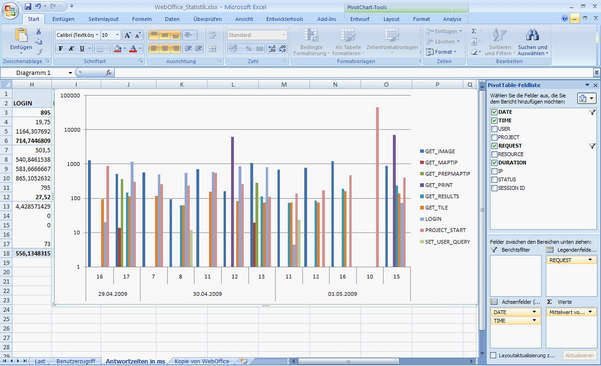Click the fill color paint bucket
The height and width of the screenshot is (366, 601).
(x=118, y=48)
